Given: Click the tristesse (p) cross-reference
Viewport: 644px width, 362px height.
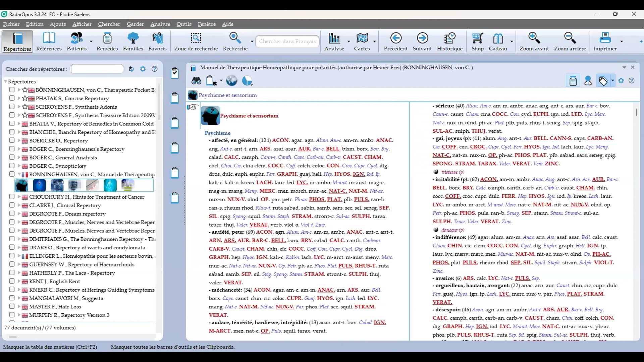Looking at the screenshot, I should pos(453,172).
